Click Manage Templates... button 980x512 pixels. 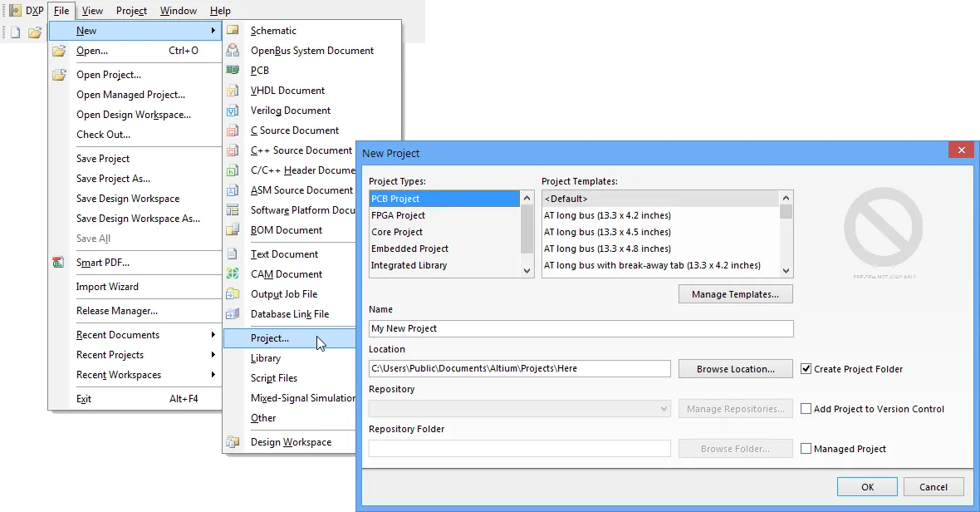click(x=736, y=294)
